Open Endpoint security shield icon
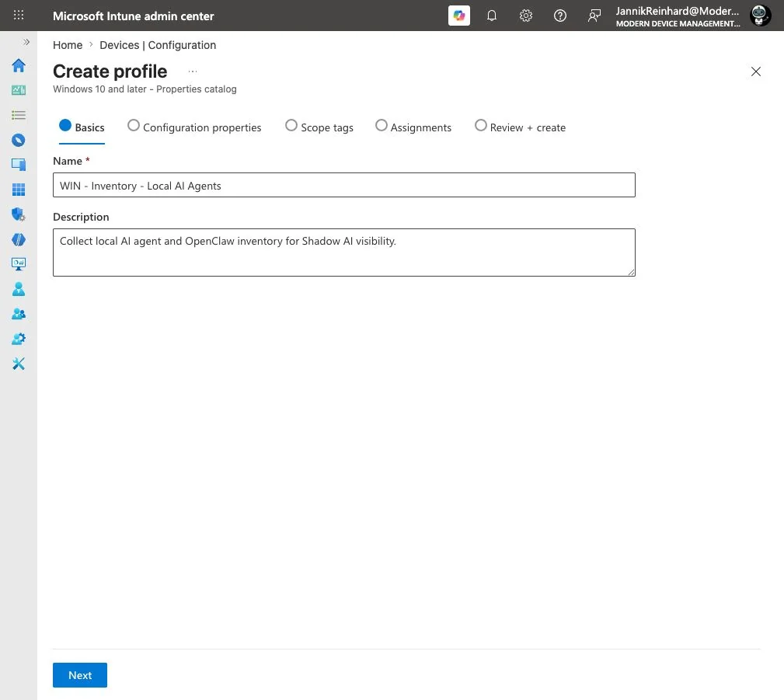Viewport: 784px width, 700px height. tap(19, 214)
